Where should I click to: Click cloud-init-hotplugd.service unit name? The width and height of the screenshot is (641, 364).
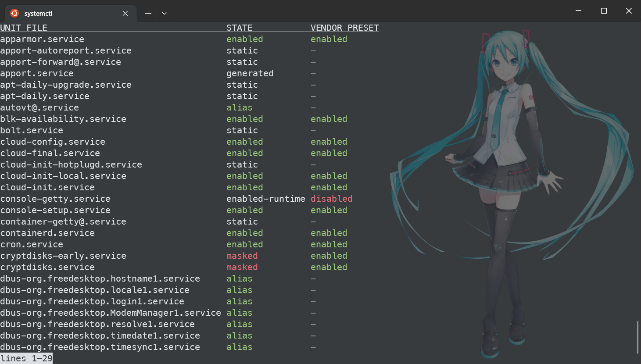[71, 164]
